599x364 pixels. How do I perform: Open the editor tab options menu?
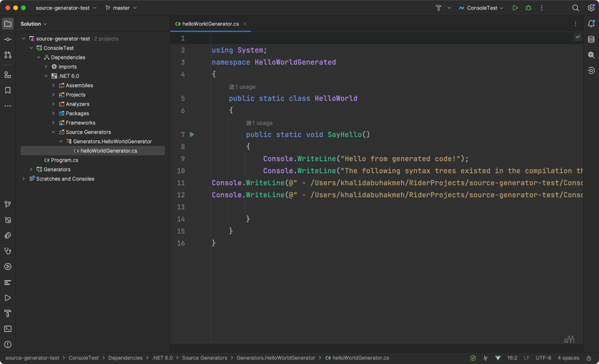575,24
